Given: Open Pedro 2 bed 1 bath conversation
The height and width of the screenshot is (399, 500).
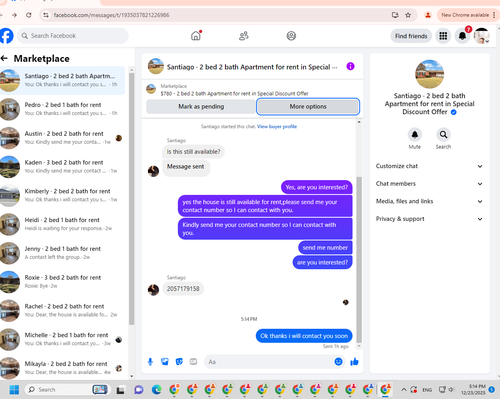Looking at the screenshot, I should click(63, 109).
